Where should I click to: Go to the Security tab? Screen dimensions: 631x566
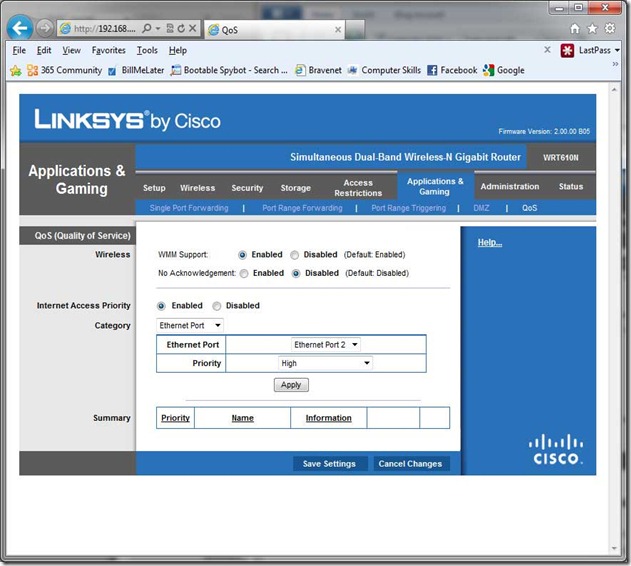pos(247,188)
